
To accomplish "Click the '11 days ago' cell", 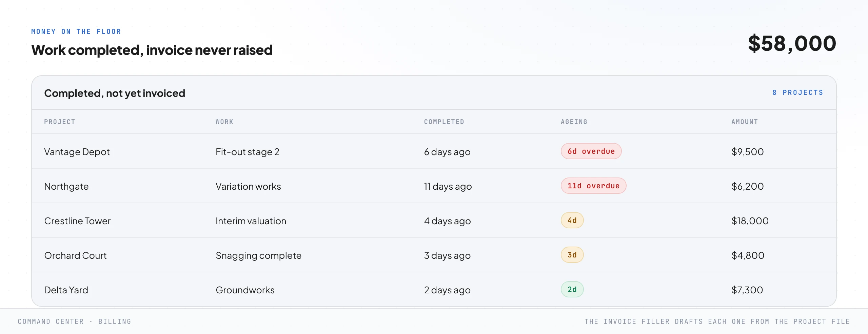I will [x=448, y=186].
